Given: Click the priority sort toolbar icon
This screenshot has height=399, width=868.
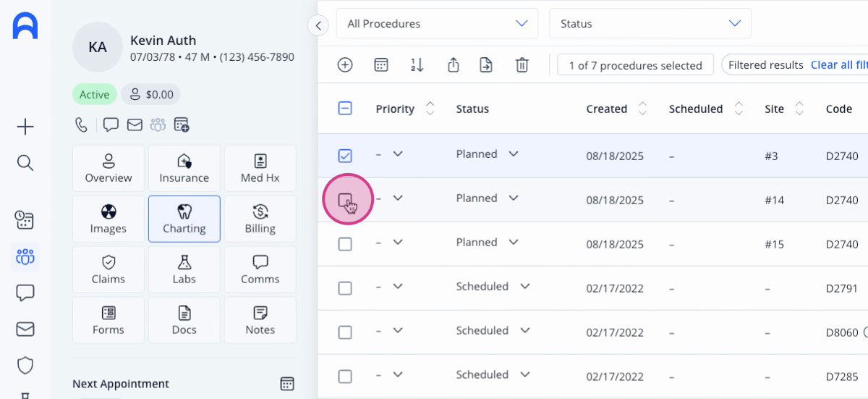Looking at the screenshot, I should tap(417, 65).
